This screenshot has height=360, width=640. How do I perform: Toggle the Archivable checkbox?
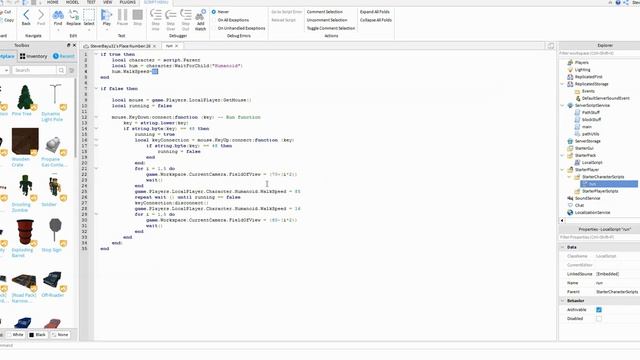[x=599, y=310]
